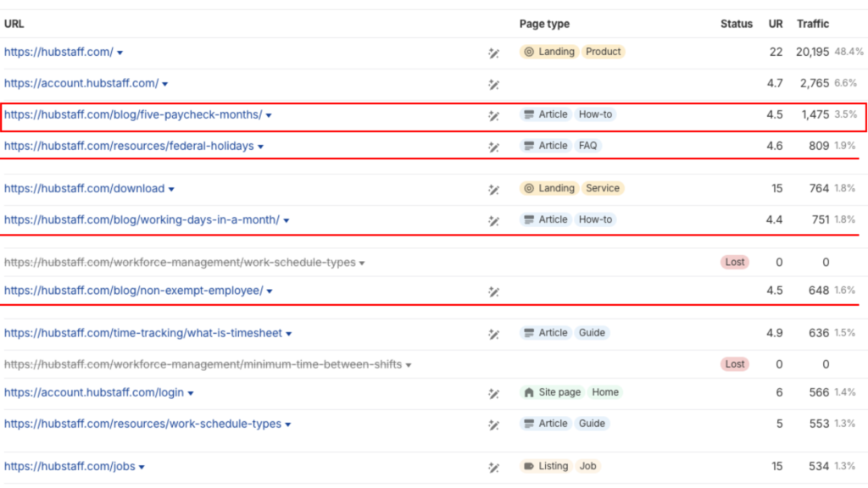868x488 pixels.
Task: Click the wand icon in hubstaff.com/jobs row
Action: (494, 468)
